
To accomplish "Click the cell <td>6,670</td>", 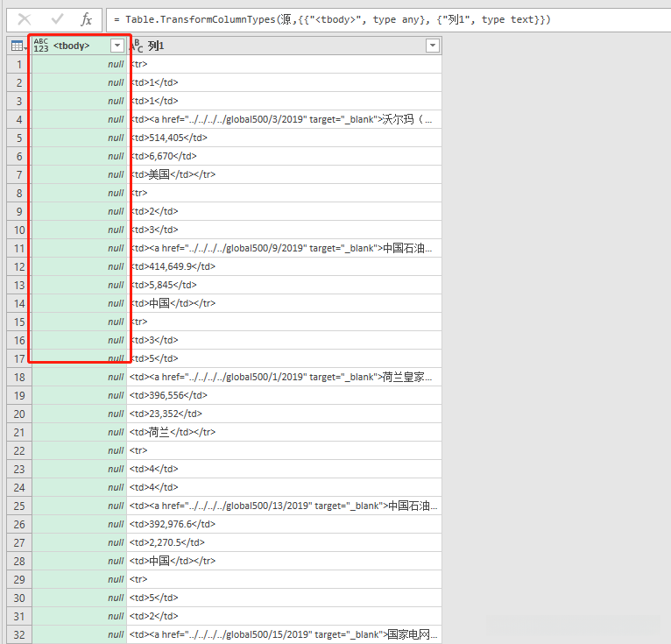I will point(284,156).
